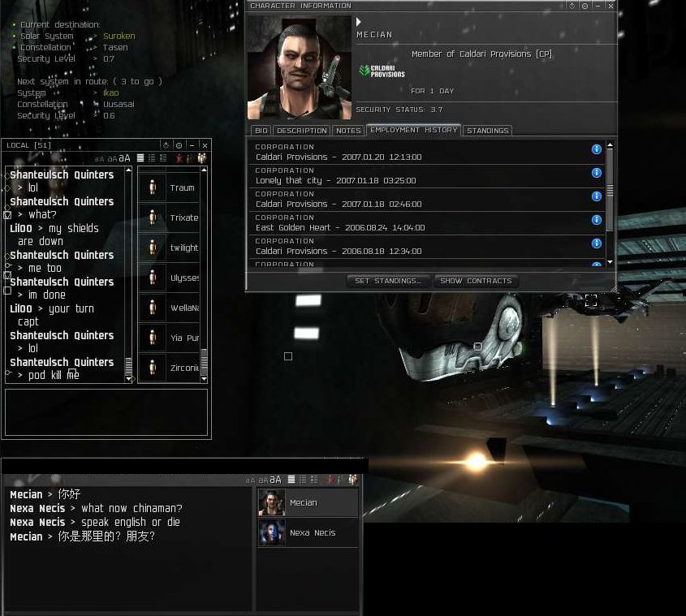This screenshot has height=616, width=686.
Task: Click info icon for Lonely that city
Action: click(597, 173)
